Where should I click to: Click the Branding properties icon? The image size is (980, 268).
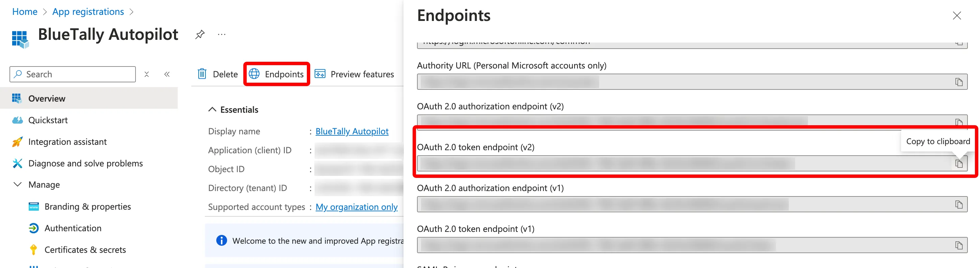33,207
